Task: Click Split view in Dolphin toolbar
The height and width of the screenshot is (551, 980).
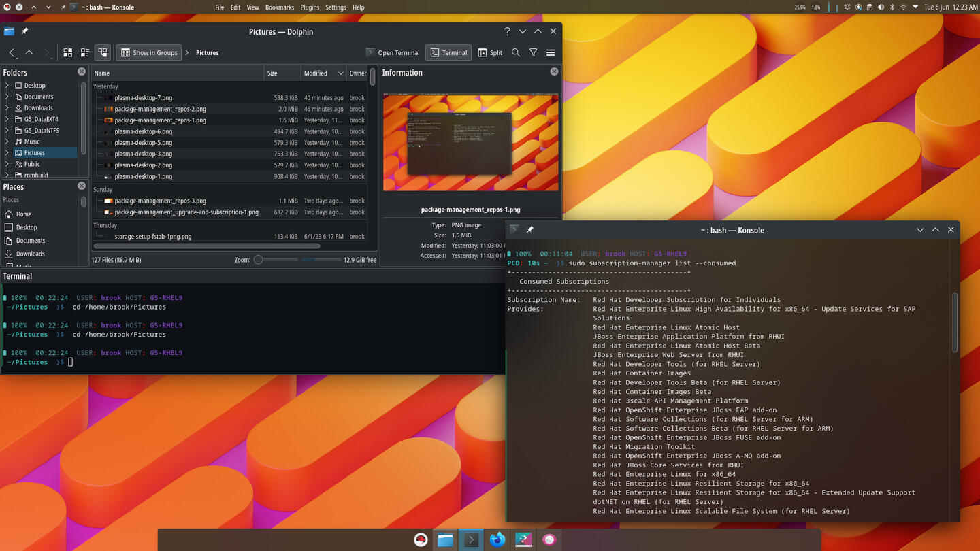Action: click(490, 52)
